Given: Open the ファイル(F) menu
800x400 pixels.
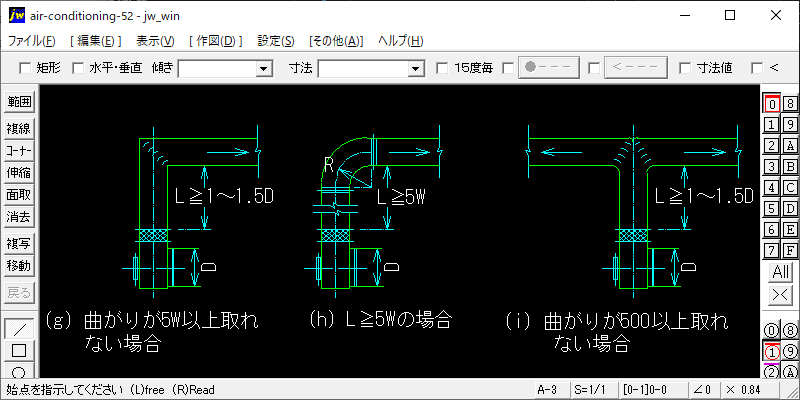Looking at the screenshot, I should (x=32, y=41).
